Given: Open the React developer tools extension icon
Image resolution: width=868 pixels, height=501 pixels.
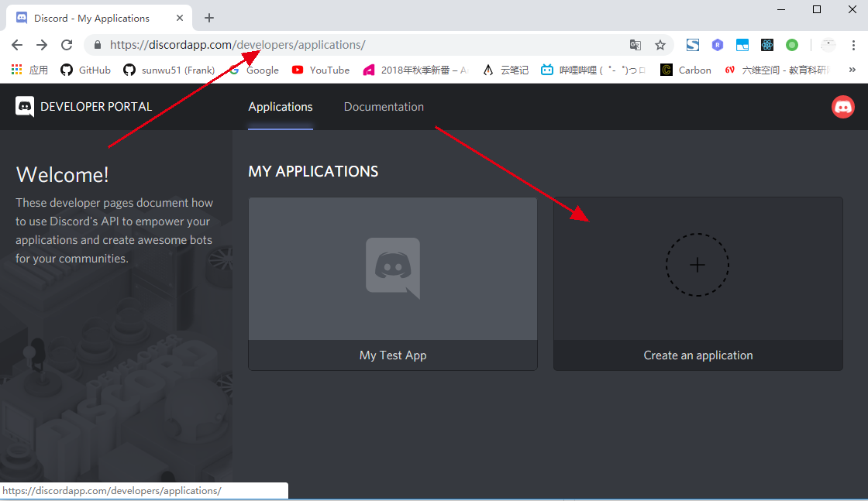Looking at the screenshot, I should click(767, 46).
